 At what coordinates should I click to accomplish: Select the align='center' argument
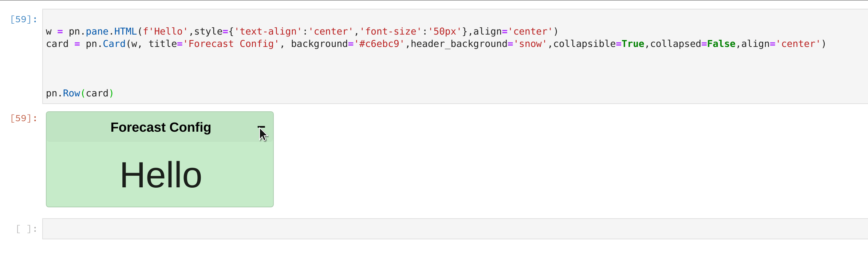[513, 31]
